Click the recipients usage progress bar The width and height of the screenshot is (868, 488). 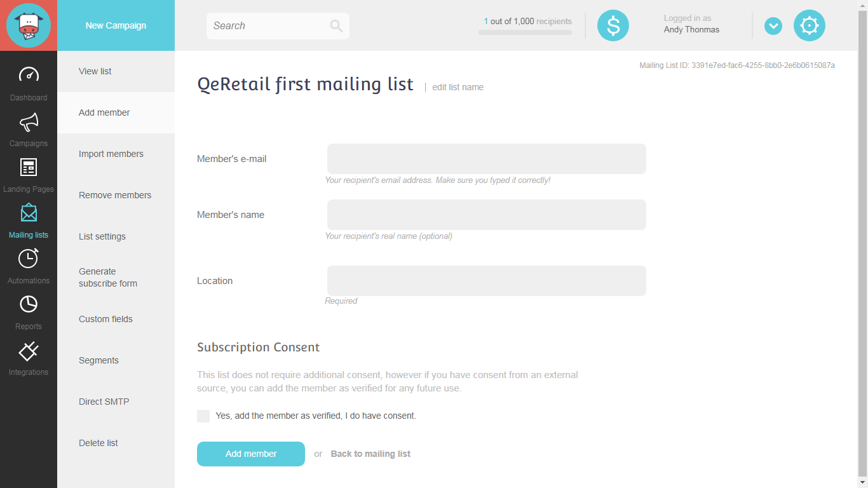(525, 32)
